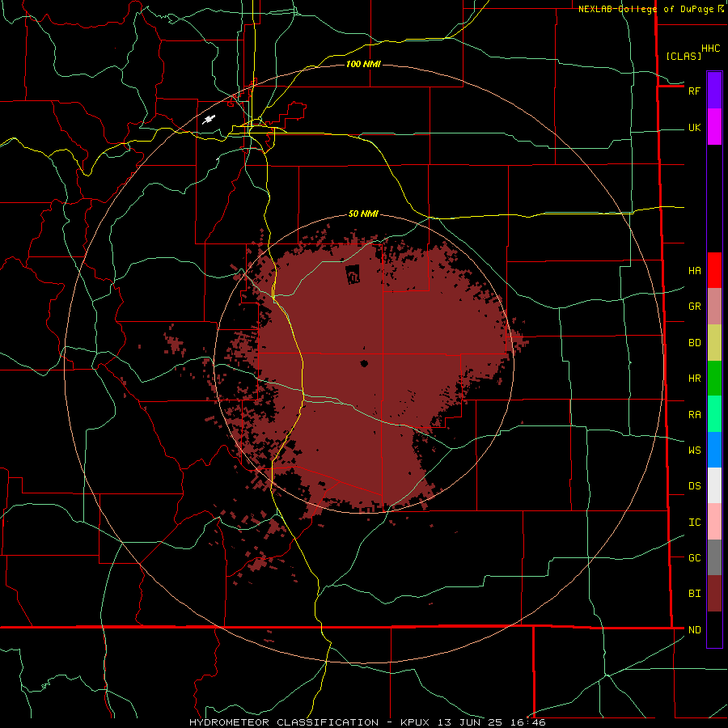Click the UK legend label
728x728 pixels.
pyautogui.click(x=694, y=127)
